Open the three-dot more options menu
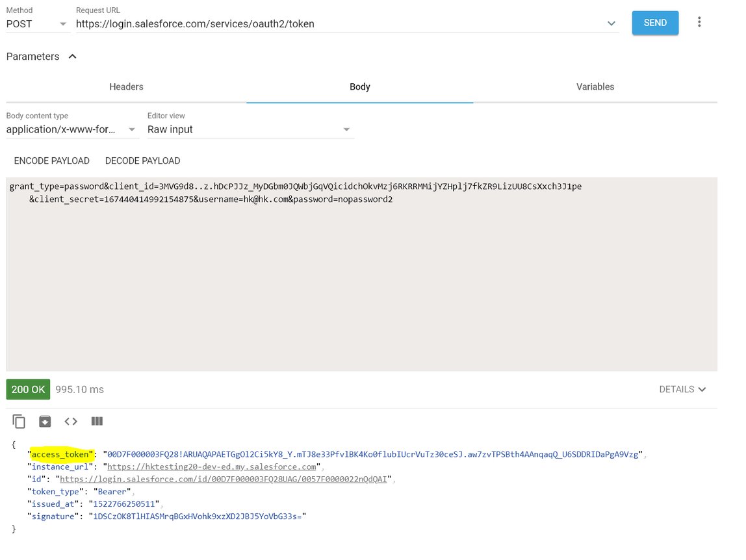 pos(699,22)
